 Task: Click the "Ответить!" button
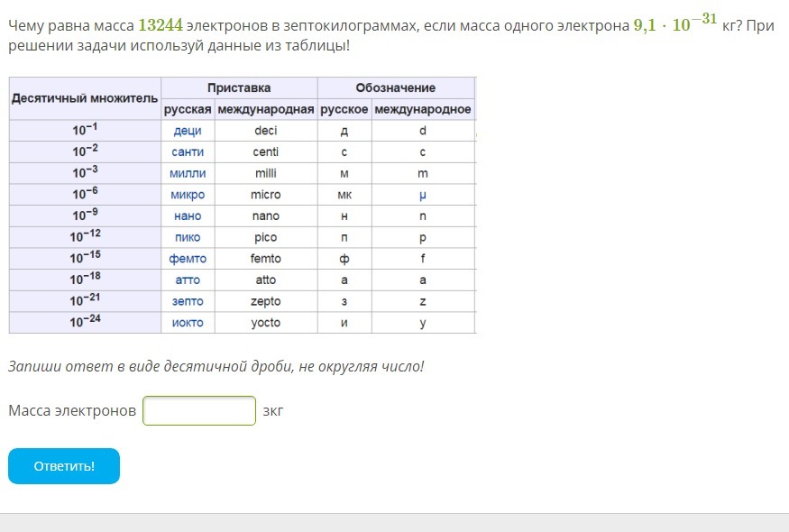[x=64, y=466]
